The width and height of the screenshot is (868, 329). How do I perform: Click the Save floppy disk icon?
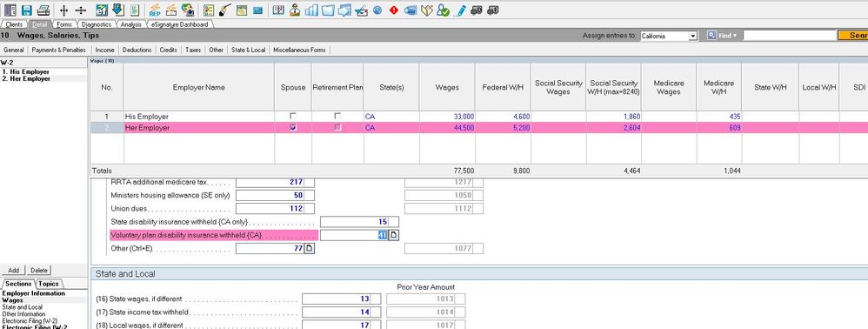[x=27, y=10]
